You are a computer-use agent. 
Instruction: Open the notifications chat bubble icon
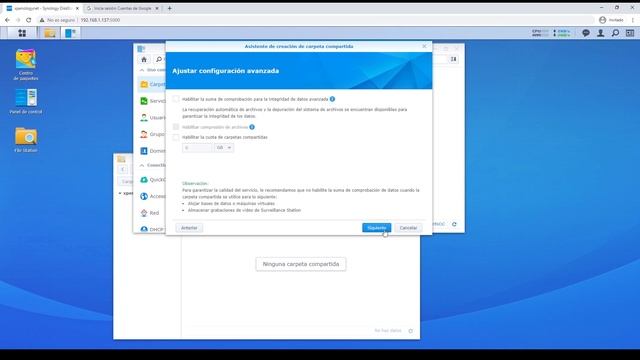click(x=586, y=33)
